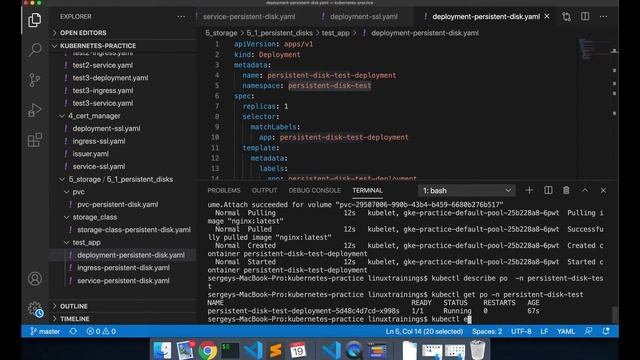Click LF end-of-line setting
640x360 pixels.
pos(544,331)
